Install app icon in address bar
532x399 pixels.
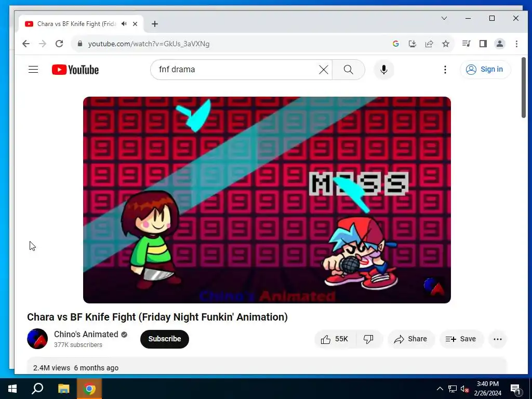click(413, 44)
